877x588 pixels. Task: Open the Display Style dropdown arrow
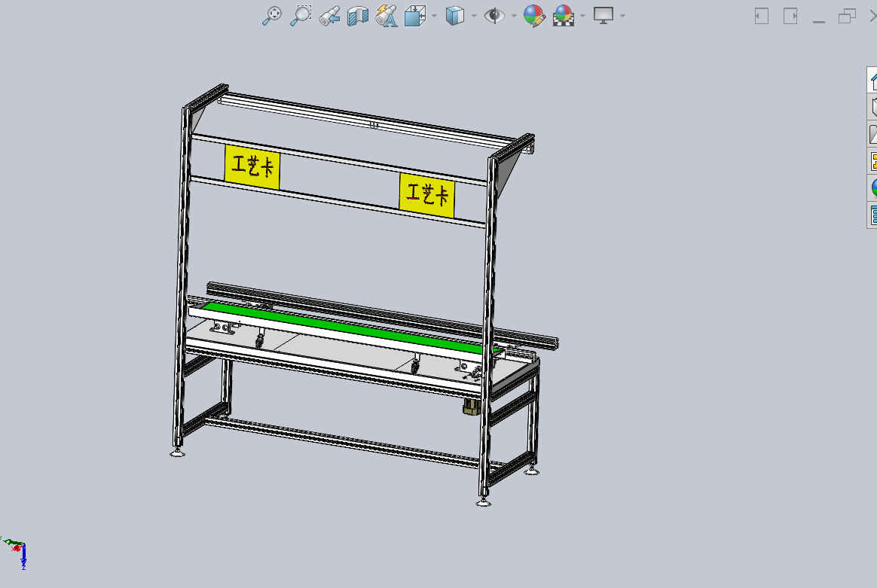475,16
